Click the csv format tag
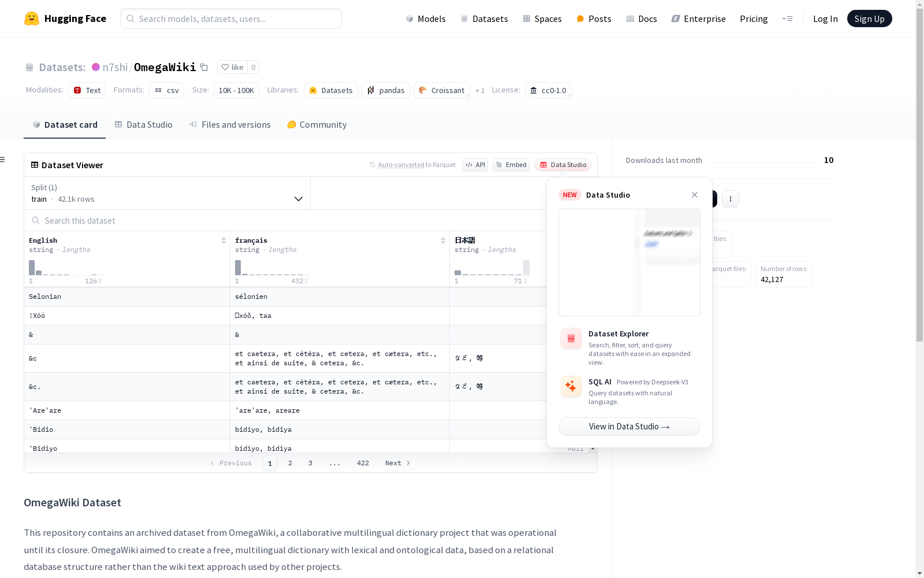This screenshot has height=578, width=924. point(166,90)
